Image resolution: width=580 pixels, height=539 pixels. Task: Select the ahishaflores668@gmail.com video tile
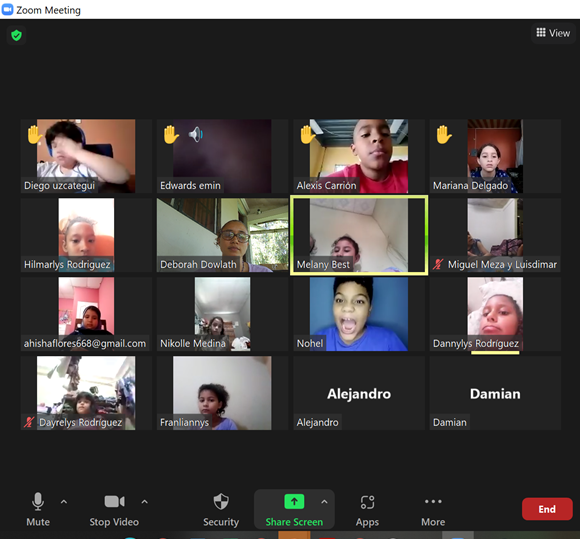86,314
